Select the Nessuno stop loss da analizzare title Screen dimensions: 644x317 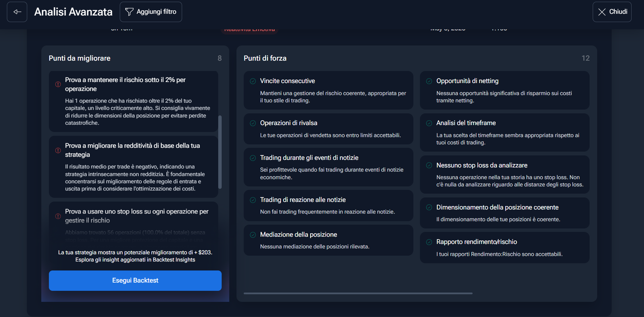click(482, 165)
